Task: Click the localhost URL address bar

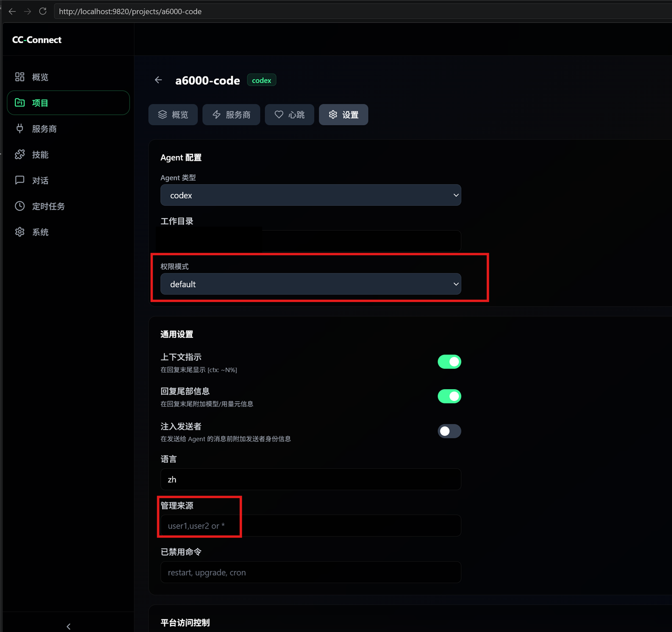Action: [x=363, y=11]
